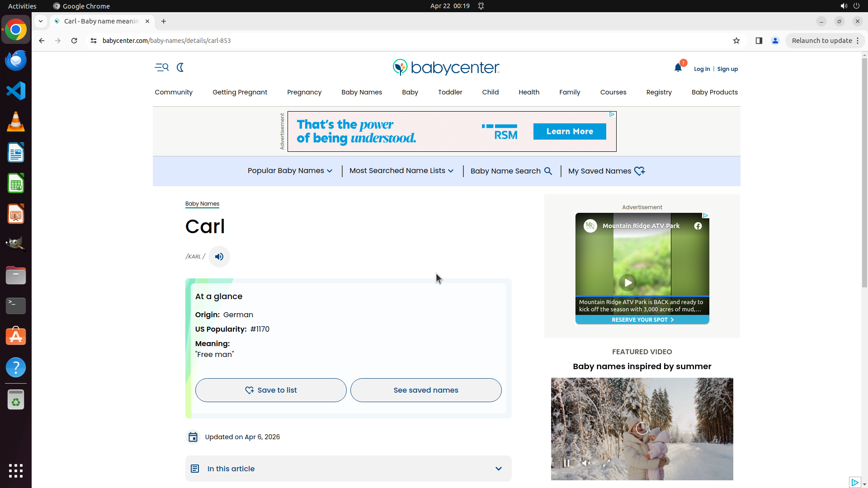Open Thunderbird from the dock

click(x=16, y=60)
